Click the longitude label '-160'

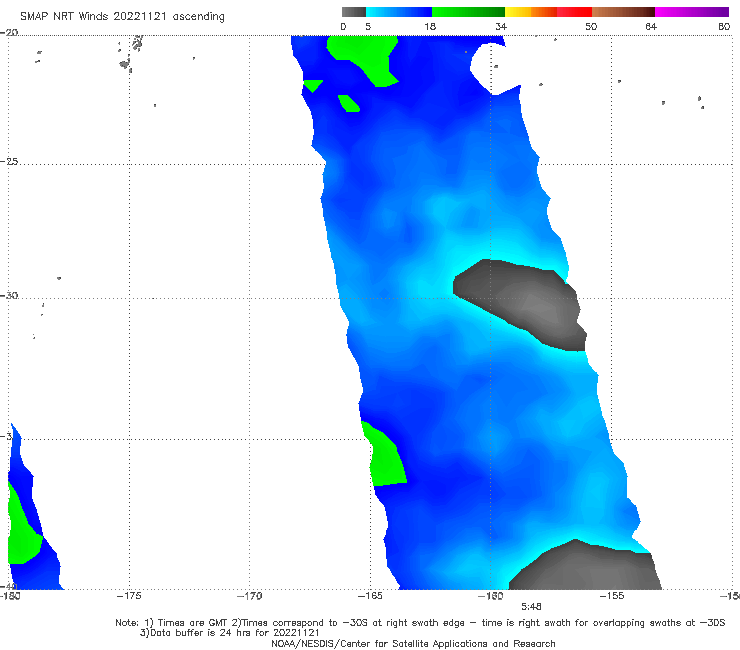(490, 596)
